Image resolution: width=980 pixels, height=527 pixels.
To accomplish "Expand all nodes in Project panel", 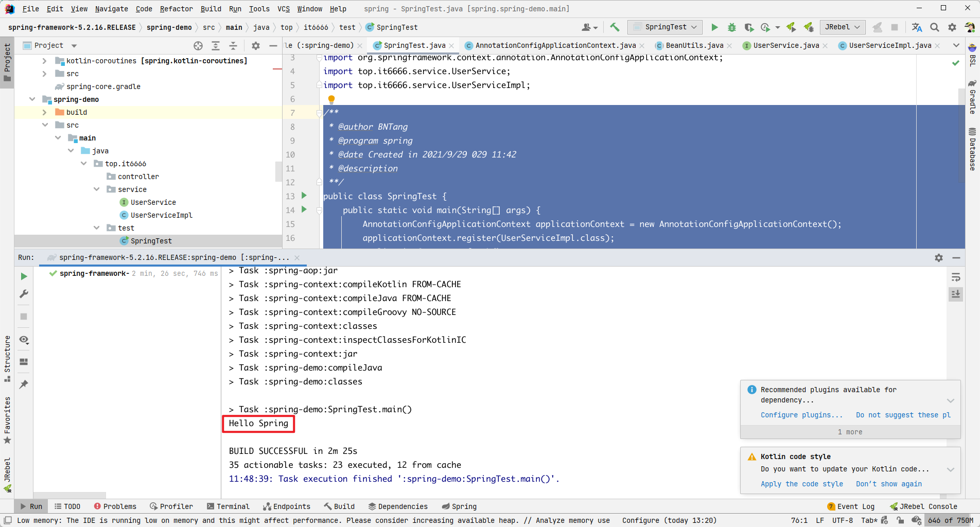I will [x=216, y=46].
